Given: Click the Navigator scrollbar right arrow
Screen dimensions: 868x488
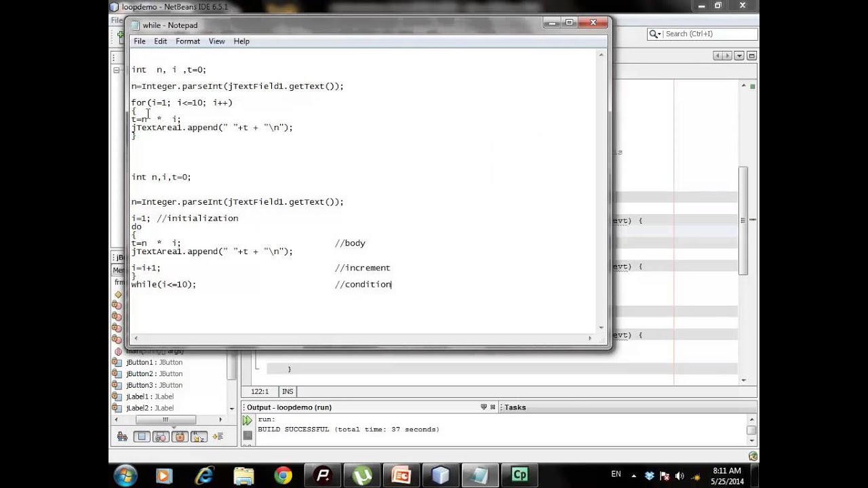Looking at the screenshot, I should click(x=220, y=420).
